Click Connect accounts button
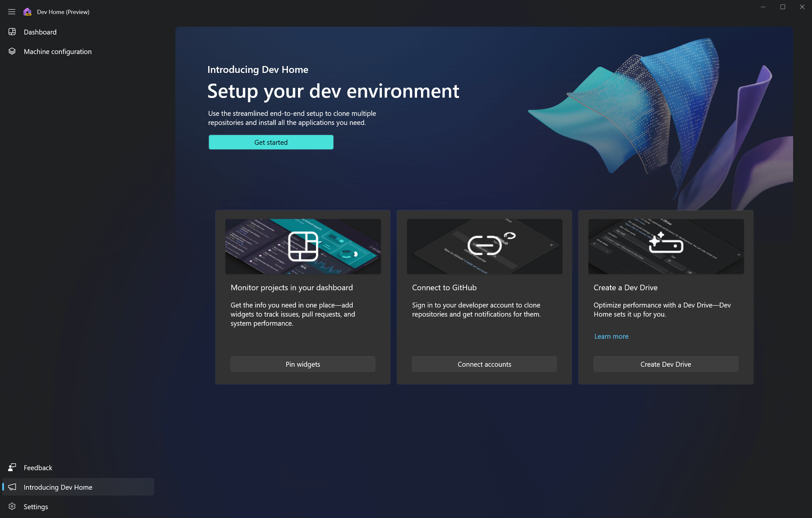Screen dimensions: 812x518 click(x=484, y=364)
